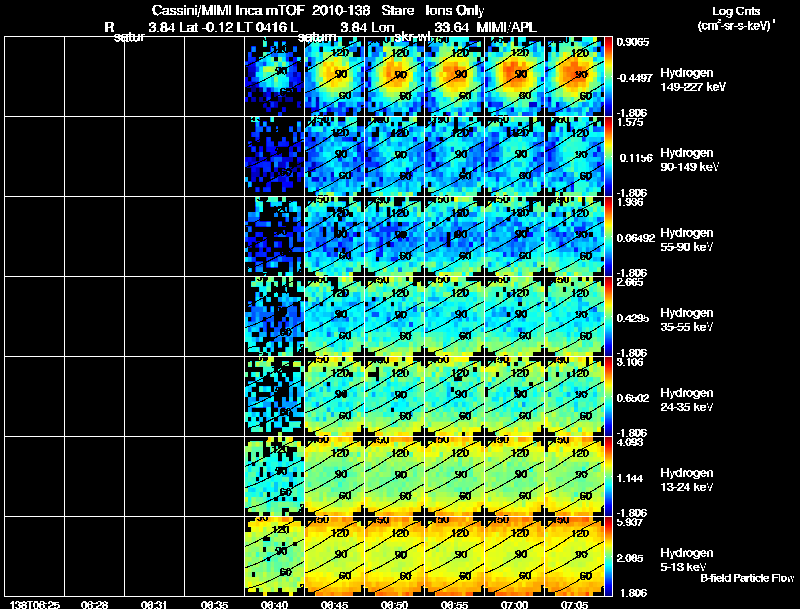This screenshot has width=800, height=609.
Task: Click the 0.06492 scale value
Action: [636, 238]
